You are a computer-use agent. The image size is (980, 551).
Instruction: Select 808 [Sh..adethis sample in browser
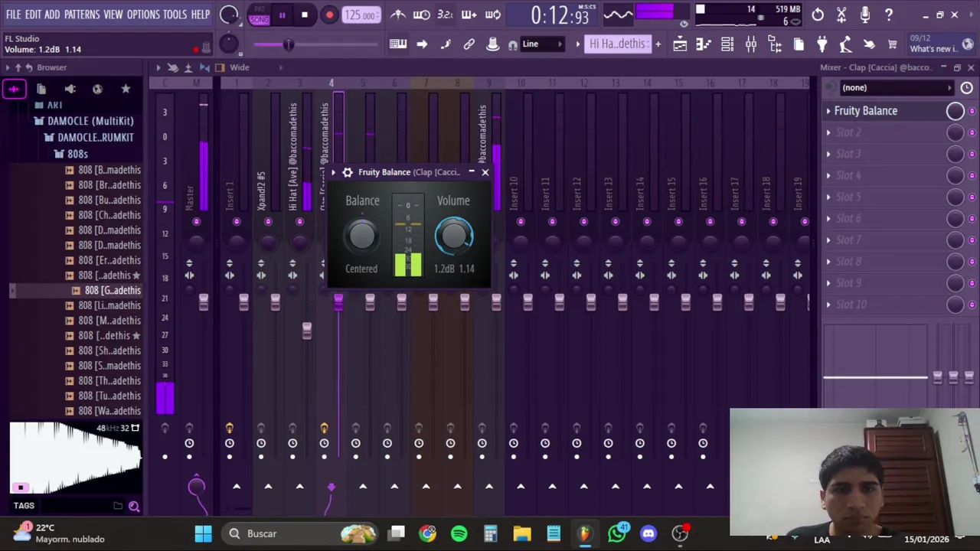point(109,351)
